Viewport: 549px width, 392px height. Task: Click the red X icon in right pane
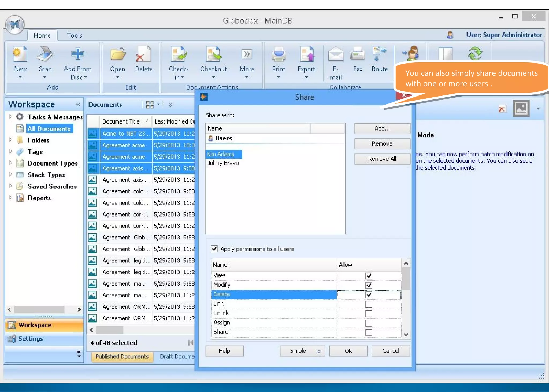coord(502,109)
